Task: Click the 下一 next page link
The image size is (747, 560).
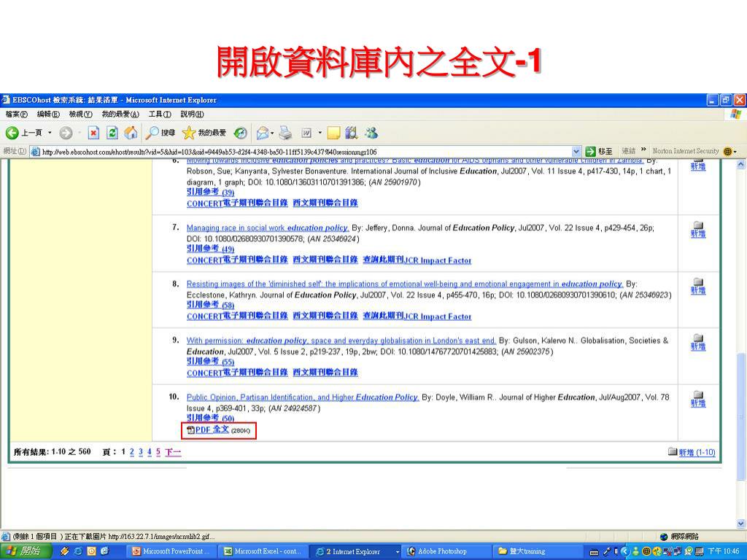Action: click(x=173, y=452)
